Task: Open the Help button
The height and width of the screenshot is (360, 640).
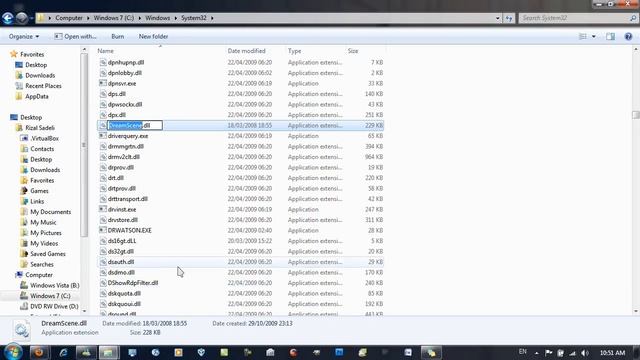Action: click(x=628, y=36)
